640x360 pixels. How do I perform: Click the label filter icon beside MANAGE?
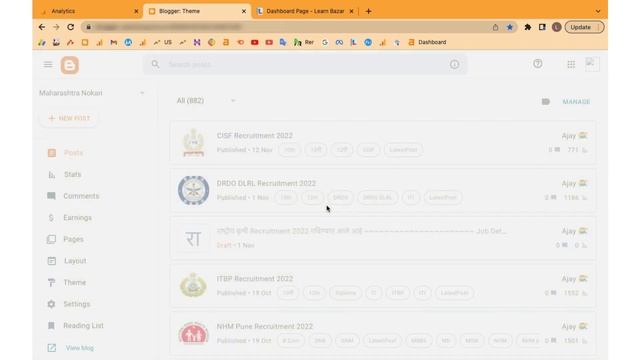click(x=546, y=102)
